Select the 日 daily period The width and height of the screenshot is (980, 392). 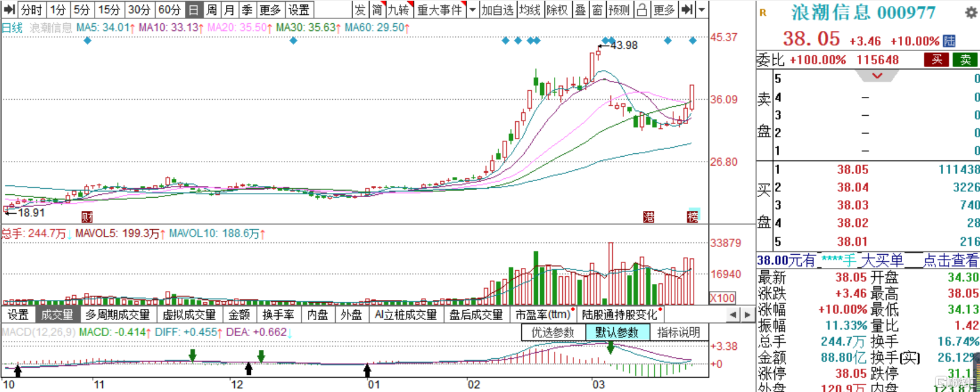pyautogui.click(x=194, y=10)
